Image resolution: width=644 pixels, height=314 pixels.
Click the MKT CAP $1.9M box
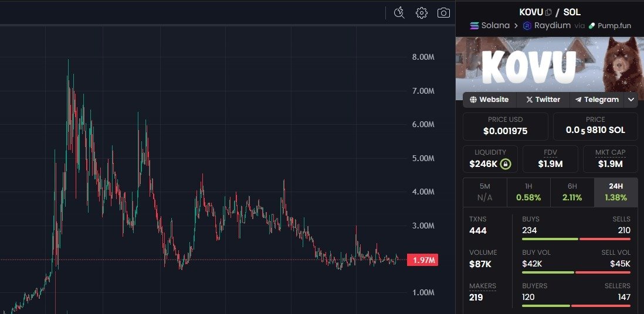pos(611,159)
